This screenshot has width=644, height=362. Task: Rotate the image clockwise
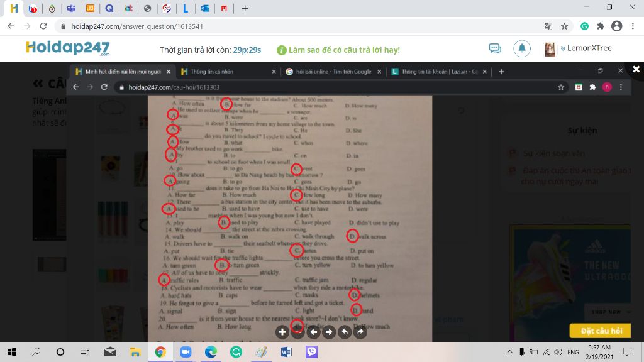pyautogui.click(x=360, y=332)
